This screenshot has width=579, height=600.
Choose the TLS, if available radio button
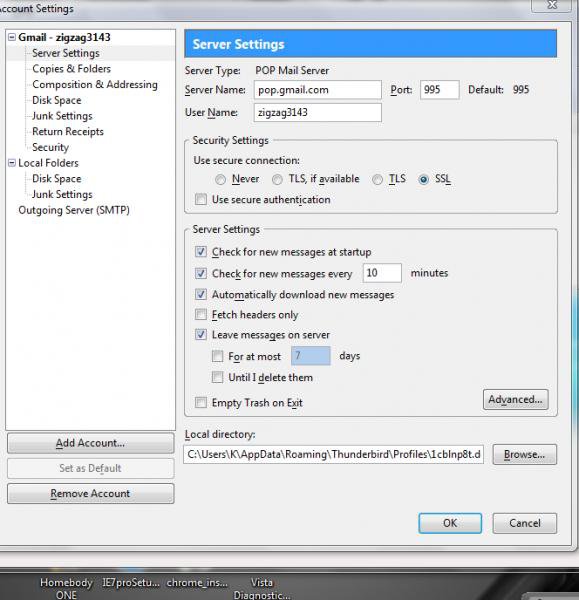tap(277, 179)
